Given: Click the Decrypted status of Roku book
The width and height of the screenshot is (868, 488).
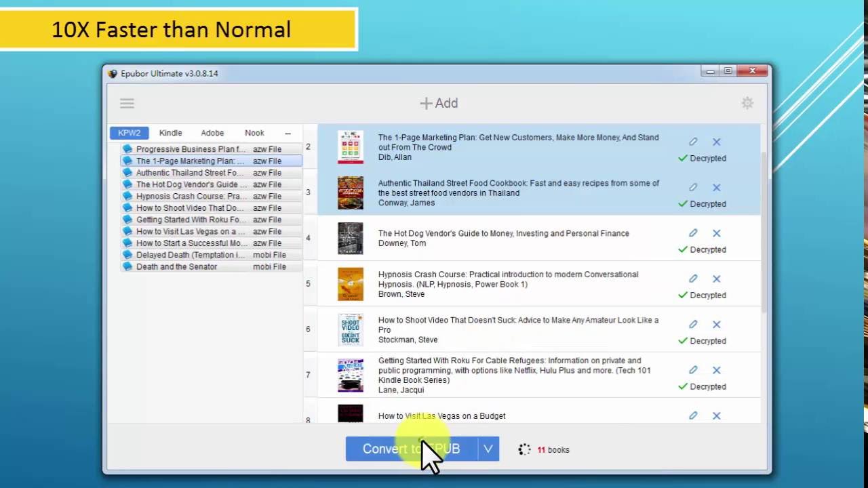Looking at the screenshot, I should tap(702, 386).
